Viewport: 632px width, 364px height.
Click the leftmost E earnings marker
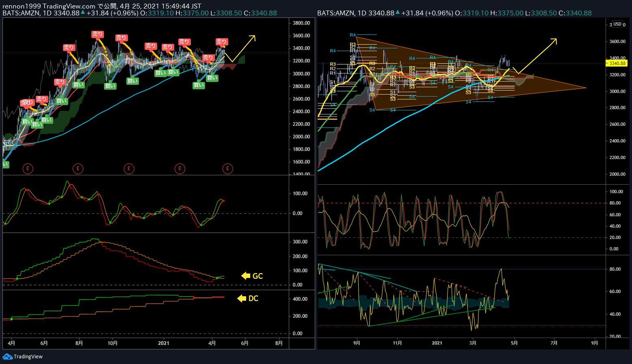coord(28,168)
